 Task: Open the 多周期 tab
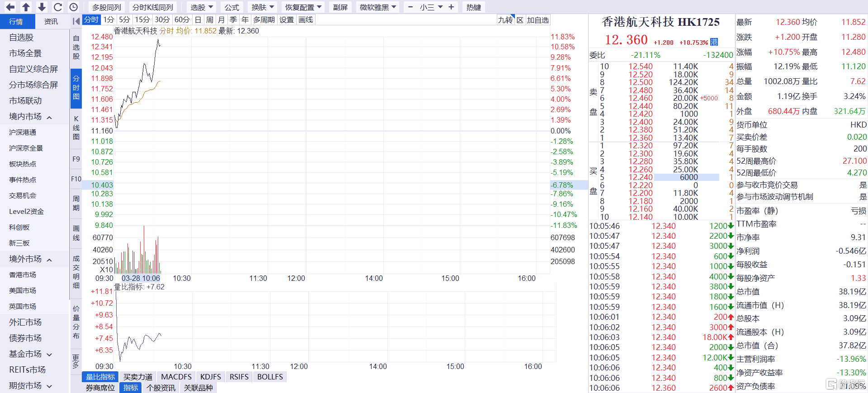coord(264,19)
